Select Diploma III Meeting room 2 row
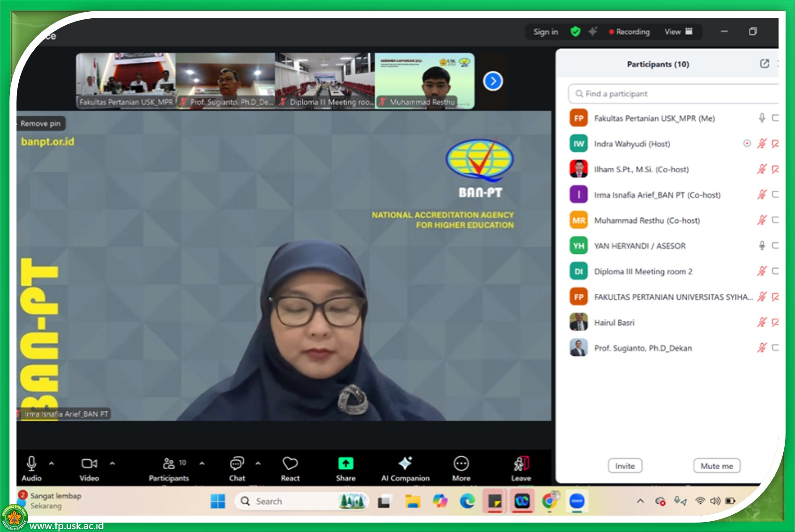The width and height of the screenshot is (795, 532). (x=674, y=271)
